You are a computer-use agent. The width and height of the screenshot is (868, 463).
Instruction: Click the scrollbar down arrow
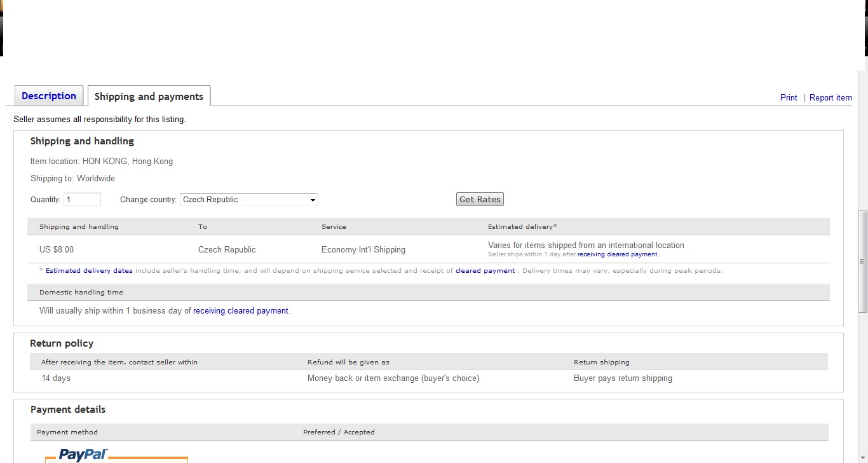[x=862, y=458]
